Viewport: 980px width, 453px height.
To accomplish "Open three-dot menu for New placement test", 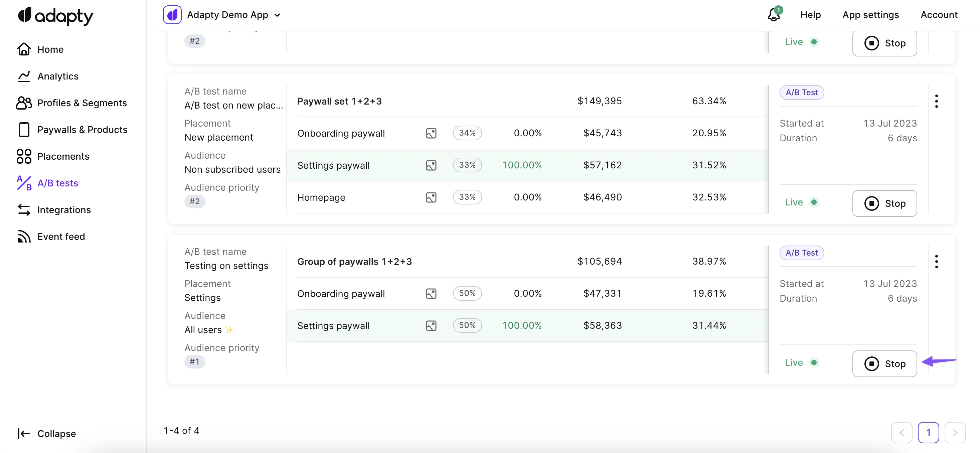I will pos(936,101).
